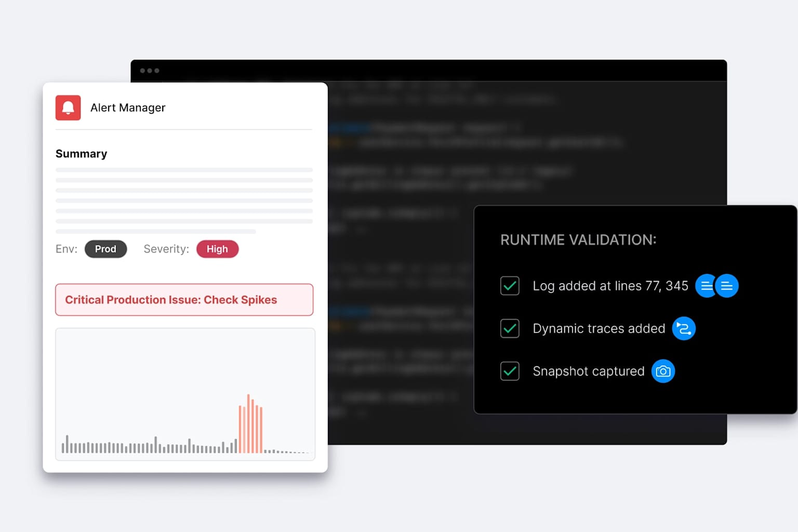
Task: Open the snapshot camera icon
Action: click(x=663, y=371)
